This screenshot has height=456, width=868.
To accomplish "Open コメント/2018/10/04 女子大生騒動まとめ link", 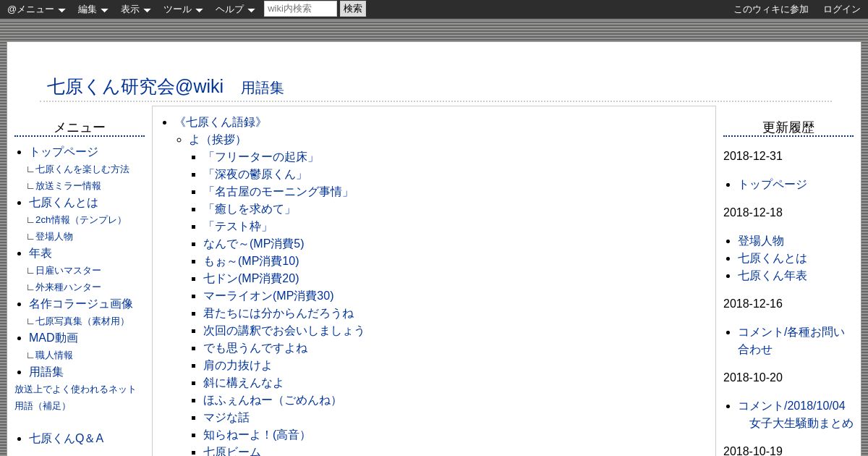I will (x=796, y=415).
